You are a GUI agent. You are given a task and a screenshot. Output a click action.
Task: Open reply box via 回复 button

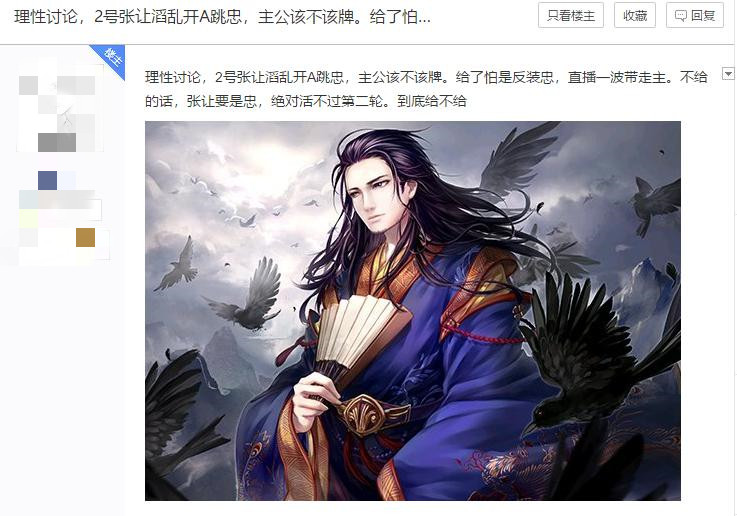[695, 16]
